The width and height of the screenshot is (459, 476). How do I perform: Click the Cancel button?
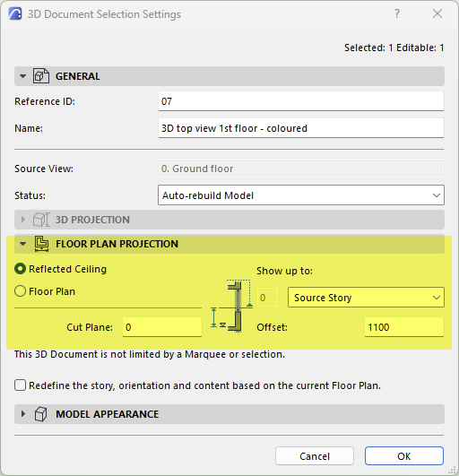315,456
